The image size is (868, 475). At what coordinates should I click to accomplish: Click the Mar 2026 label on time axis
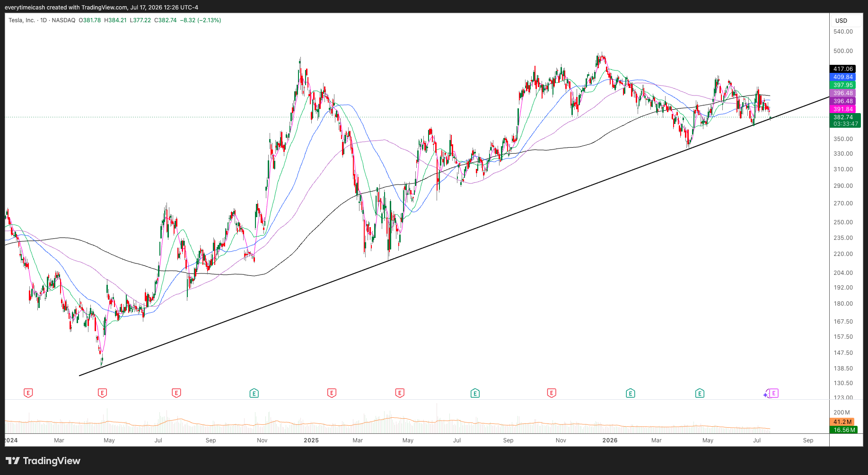[x=656, y=440]
